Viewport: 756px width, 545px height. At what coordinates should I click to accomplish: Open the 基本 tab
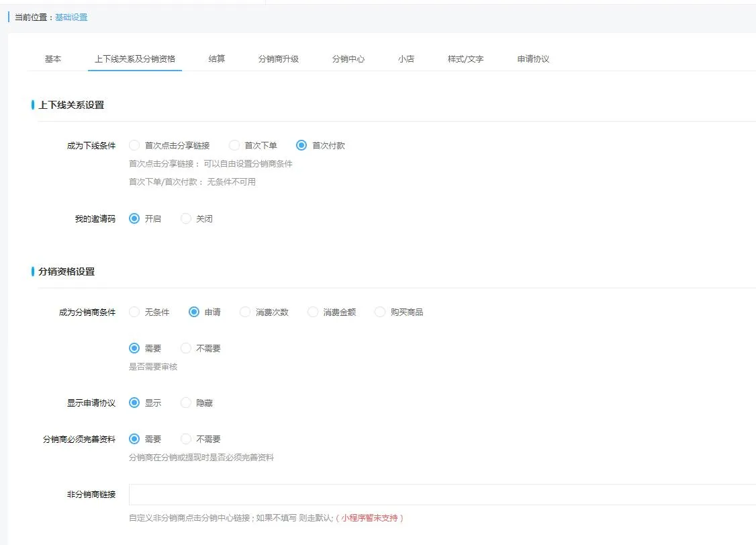53,59
